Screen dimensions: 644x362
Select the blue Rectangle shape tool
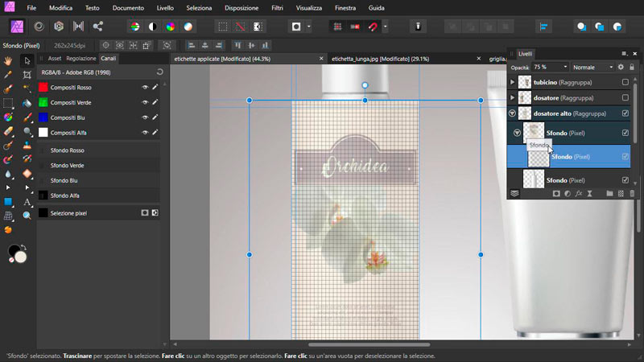8,202
